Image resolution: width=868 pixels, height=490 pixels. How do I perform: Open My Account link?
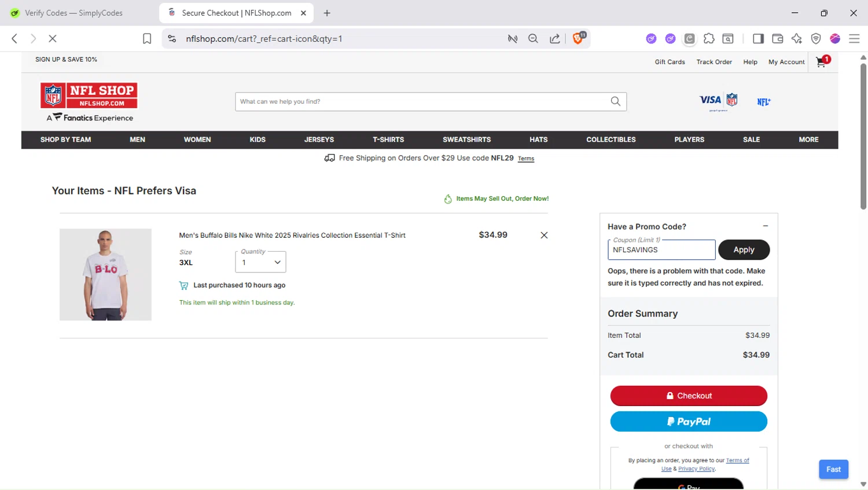click(x=786, y=62)
